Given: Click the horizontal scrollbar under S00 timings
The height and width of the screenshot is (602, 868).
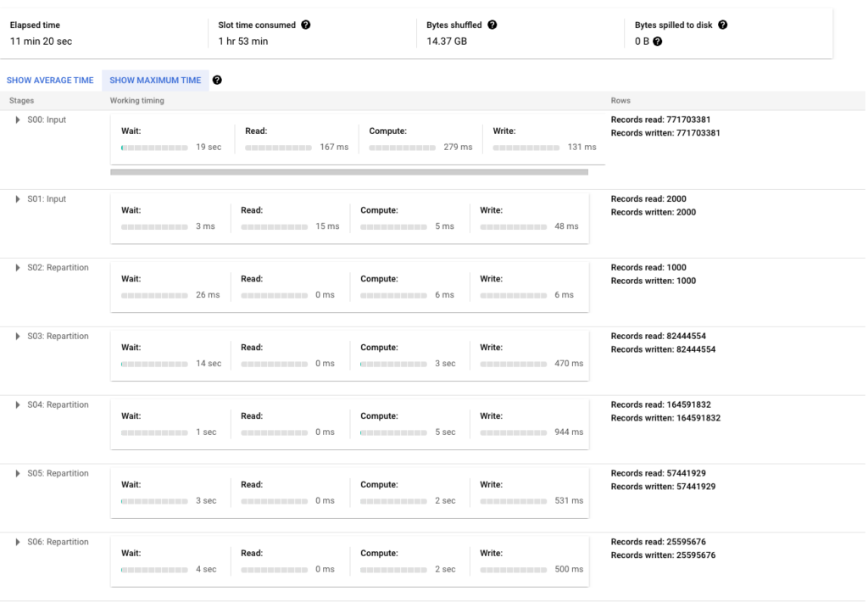Looking at the screenshot, I should coord(350,172).
